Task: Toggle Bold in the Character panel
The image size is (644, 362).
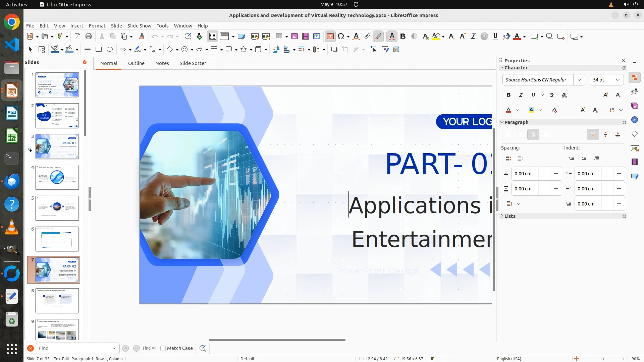Action: point(508,95)
